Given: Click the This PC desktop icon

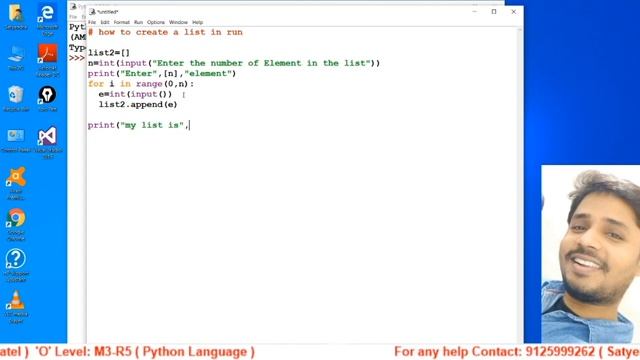Looking at the screenshot, I should point(16,58).
